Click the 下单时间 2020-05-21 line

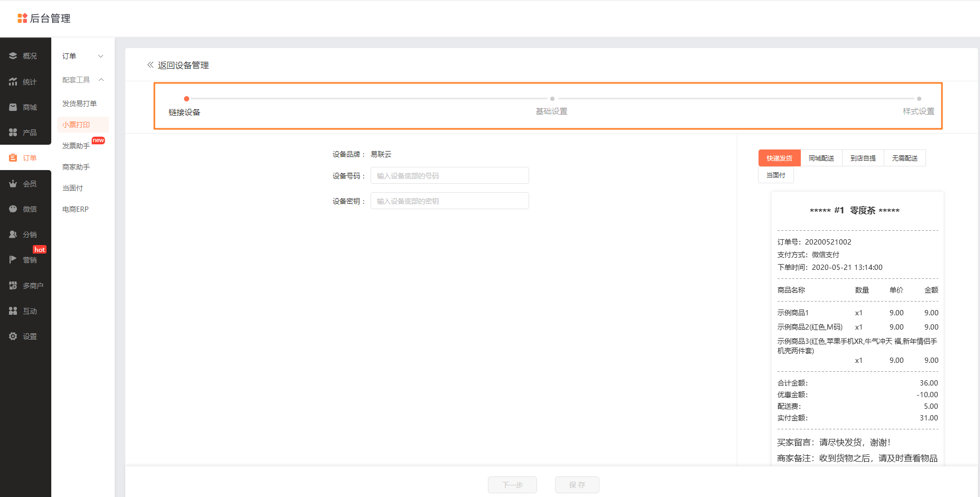[830, 267]
